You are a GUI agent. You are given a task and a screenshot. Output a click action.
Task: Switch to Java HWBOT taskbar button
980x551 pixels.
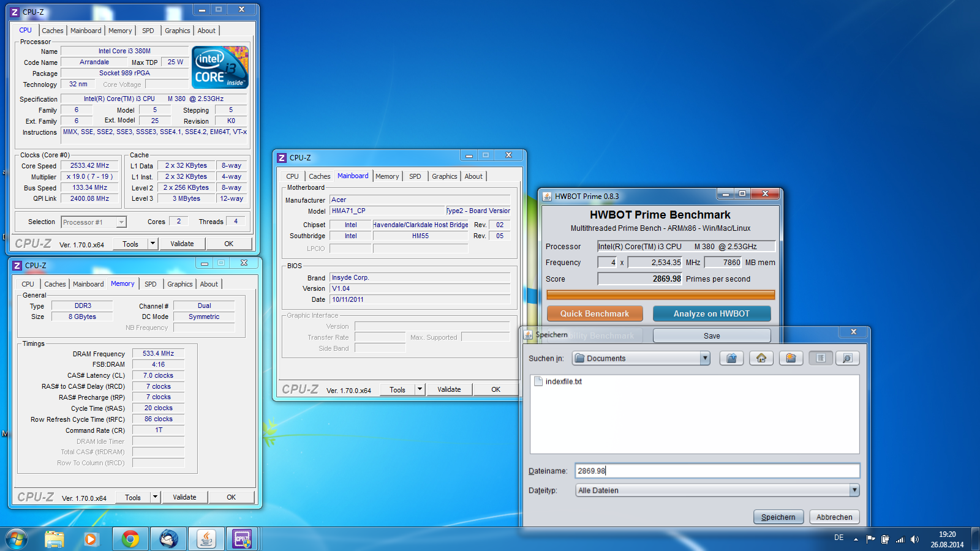tap(206, 539)
